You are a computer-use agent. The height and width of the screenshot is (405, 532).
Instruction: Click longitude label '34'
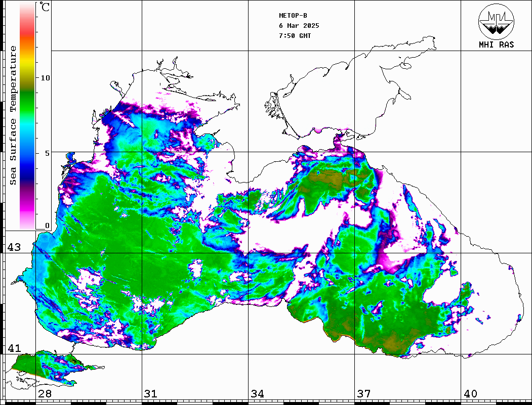pos(258,394)
